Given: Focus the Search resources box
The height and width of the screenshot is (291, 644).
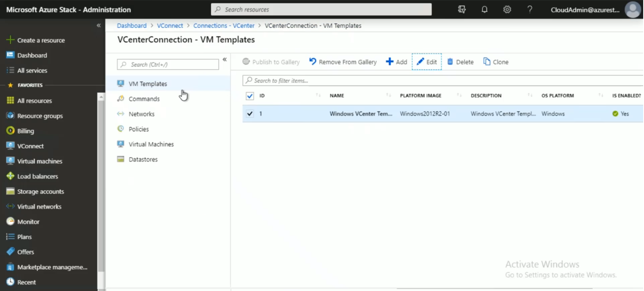Looking at the screenshot, I should pos(321,9).
